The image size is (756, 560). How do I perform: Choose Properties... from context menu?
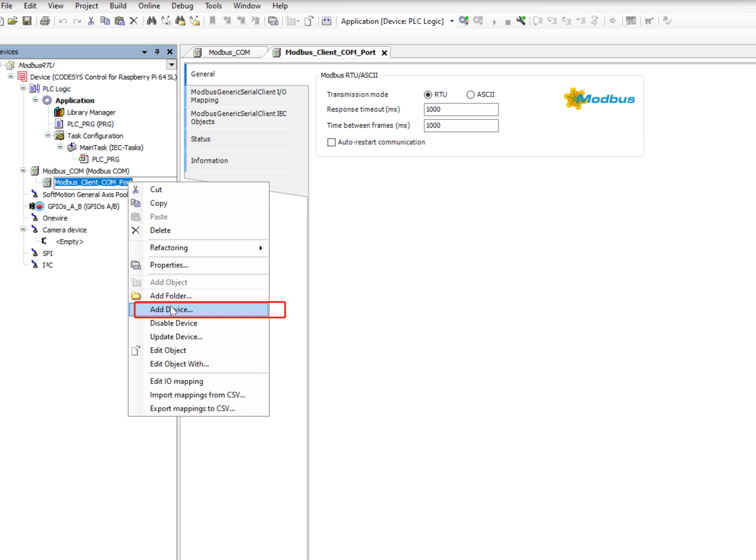(199, 265)
